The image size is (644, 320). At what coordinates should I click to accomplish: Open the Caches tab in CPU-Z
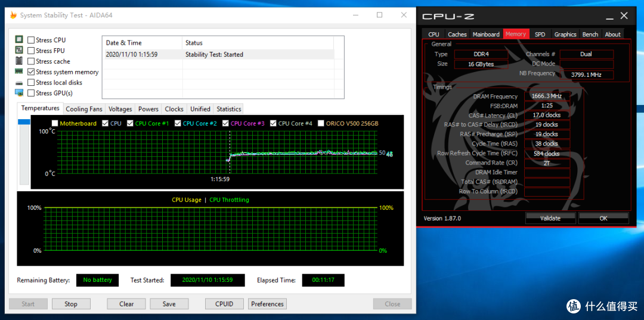coord(457,35)
